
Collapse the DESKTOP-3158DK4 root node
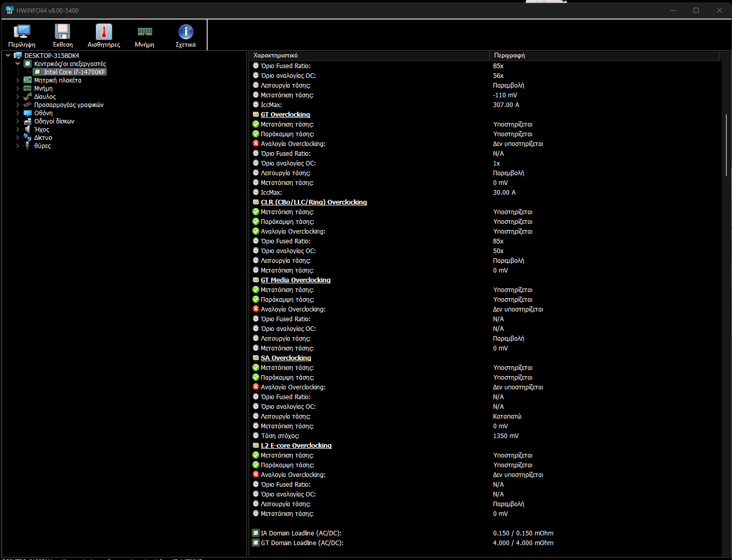point(8,55)
